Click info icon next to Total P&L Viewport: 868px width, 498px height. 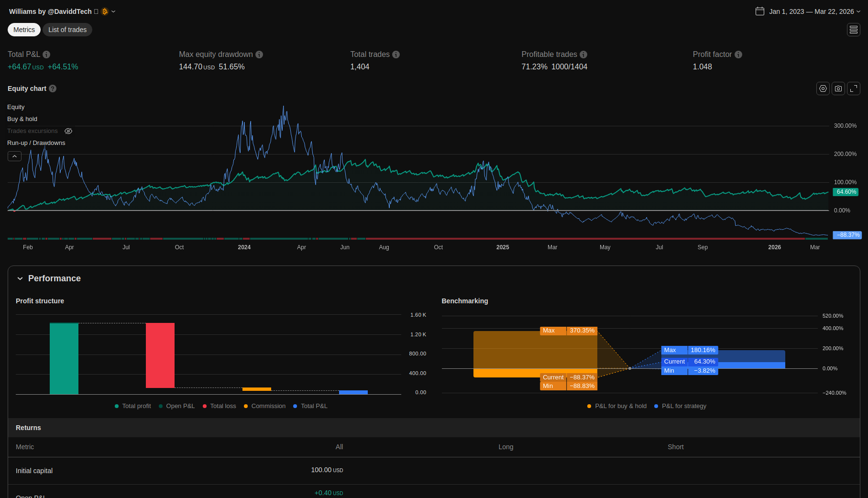[46, 55]
